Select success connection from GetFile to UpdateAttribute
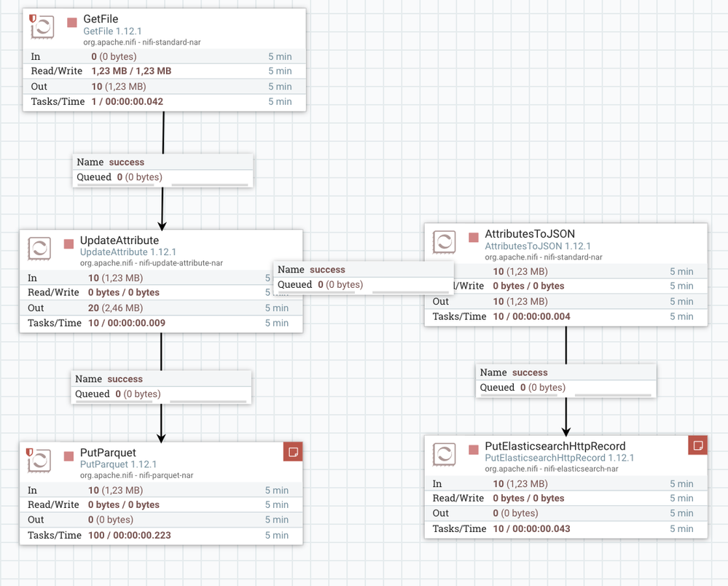728x586 pixels. coord(163,171)
